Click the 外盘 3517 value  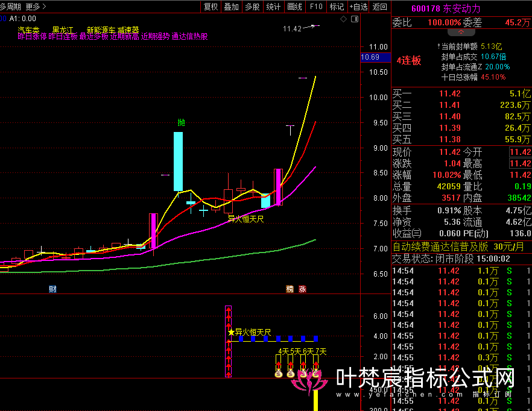click(451, 198)
